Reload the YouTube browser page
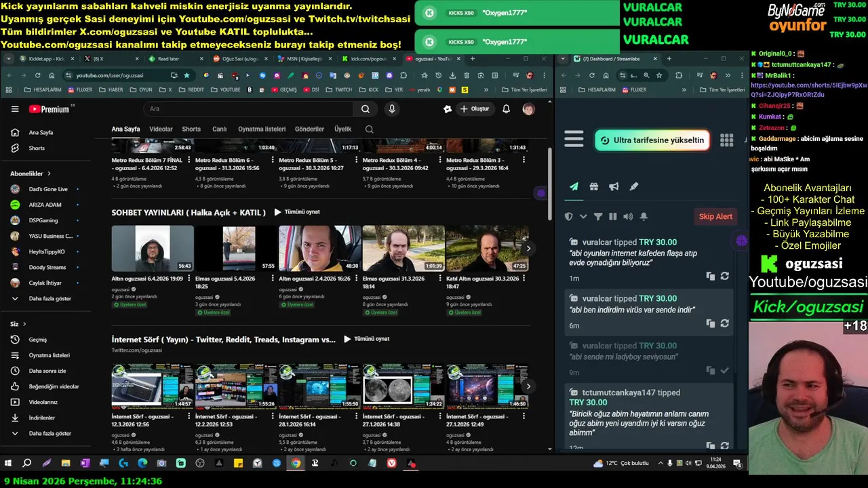The height and width of the screenshot is (488, 868). click(37, 75)
